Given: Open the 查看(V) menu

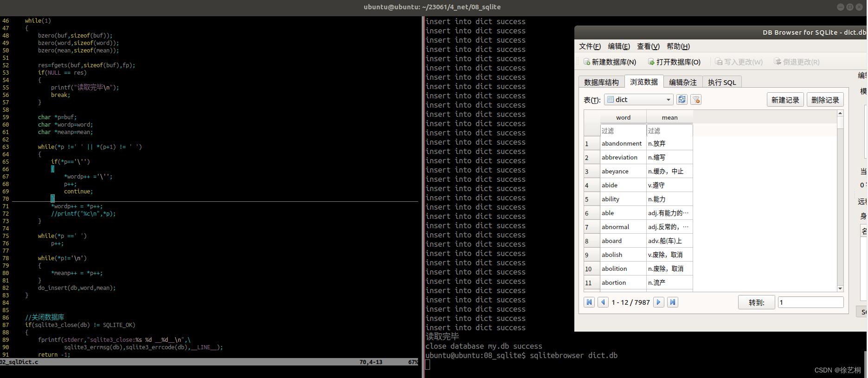Looking at the screenshot, I should coord(648,46).
